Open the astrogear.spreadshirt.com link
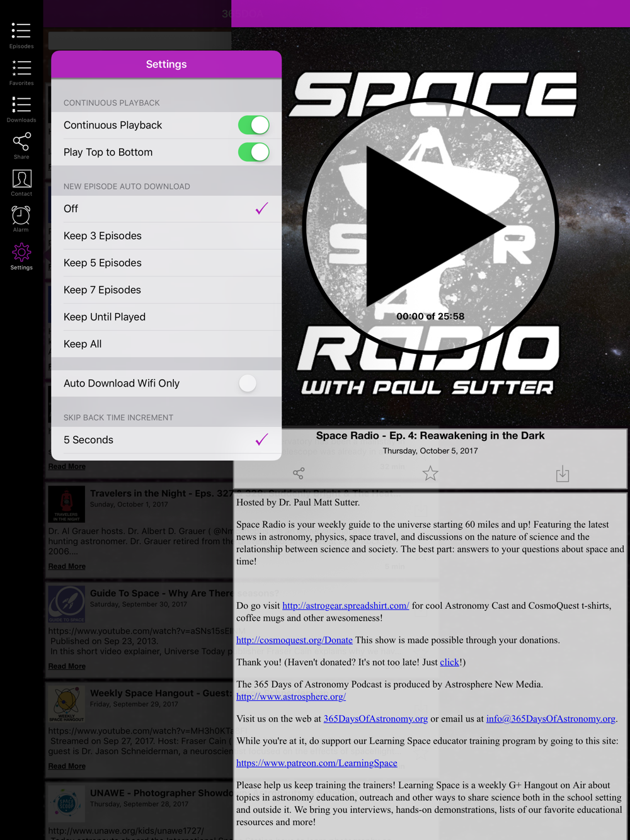This screenshot has width=630, height=840. 346,606
